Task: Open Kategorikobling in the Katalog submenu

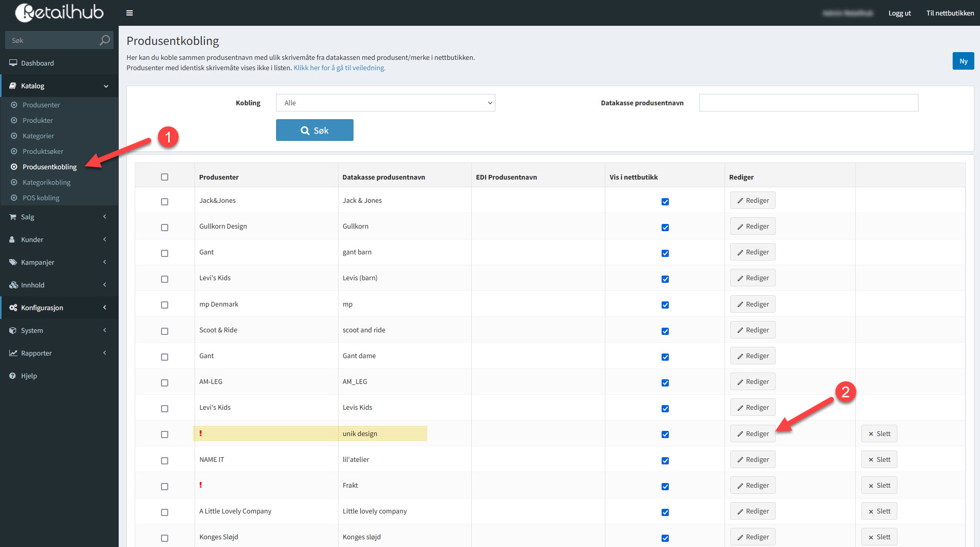Action: pos(46,182)
